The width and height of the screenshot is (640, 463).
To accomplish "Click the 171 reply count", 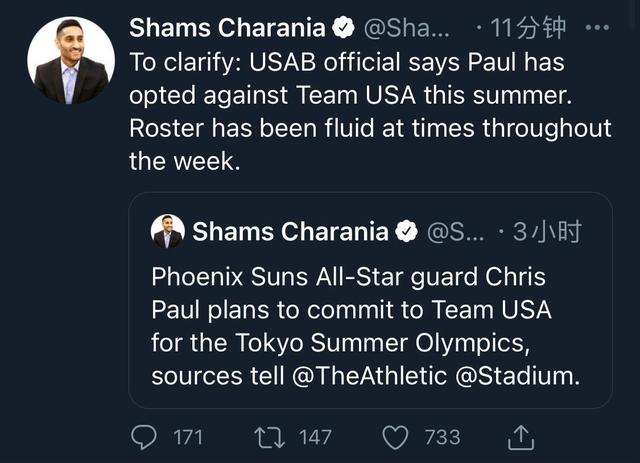I will 186,437.
